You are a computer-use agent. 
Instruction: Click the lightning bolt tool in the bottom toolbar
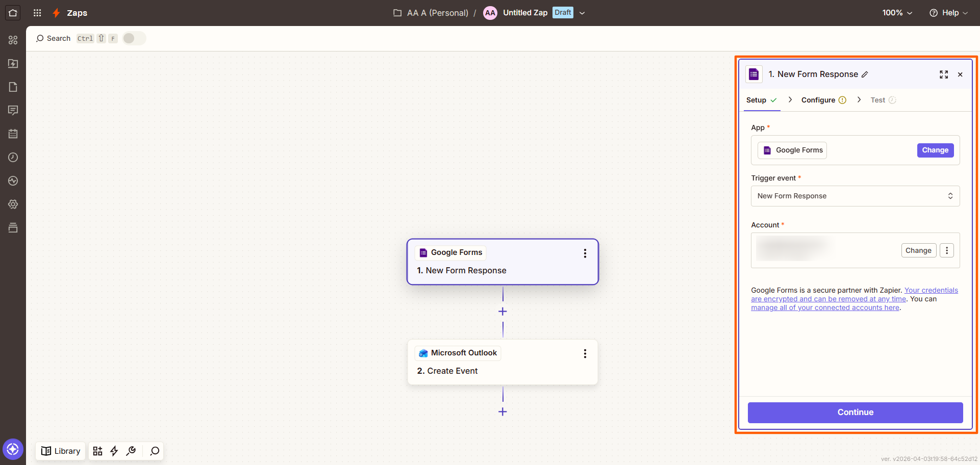click(114, 451)
